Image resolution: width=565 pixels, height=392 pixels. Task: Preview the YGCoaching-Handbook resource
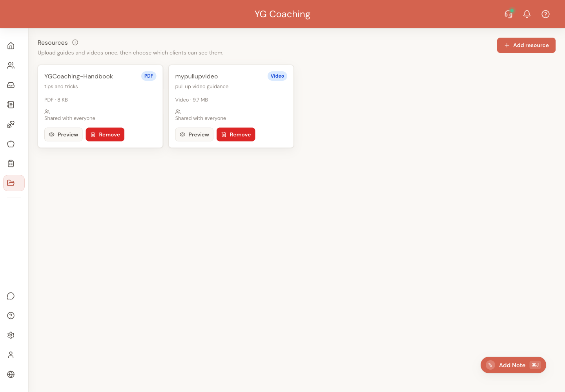point(64,134)
